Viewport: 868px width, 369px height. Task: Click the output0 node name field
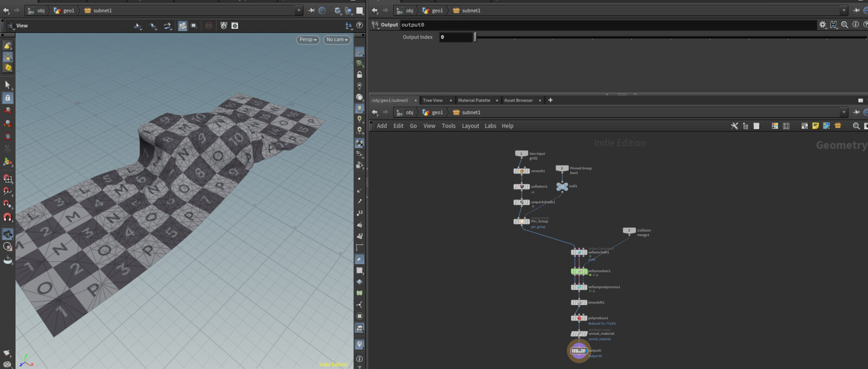pyautogui.click(x=608, y=25)
